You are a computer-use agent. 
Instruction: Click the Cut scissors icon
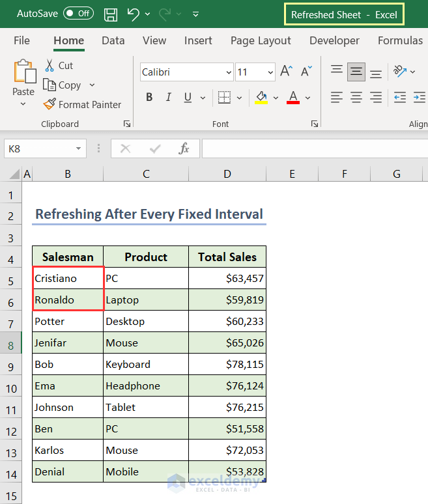pos(50,66)
